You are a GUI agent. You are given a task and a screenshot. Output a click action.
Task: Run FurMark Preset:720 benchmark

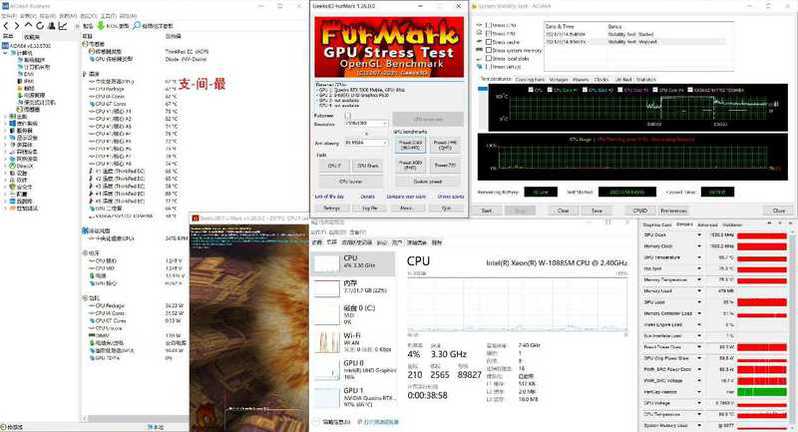[x=445, y=165]
